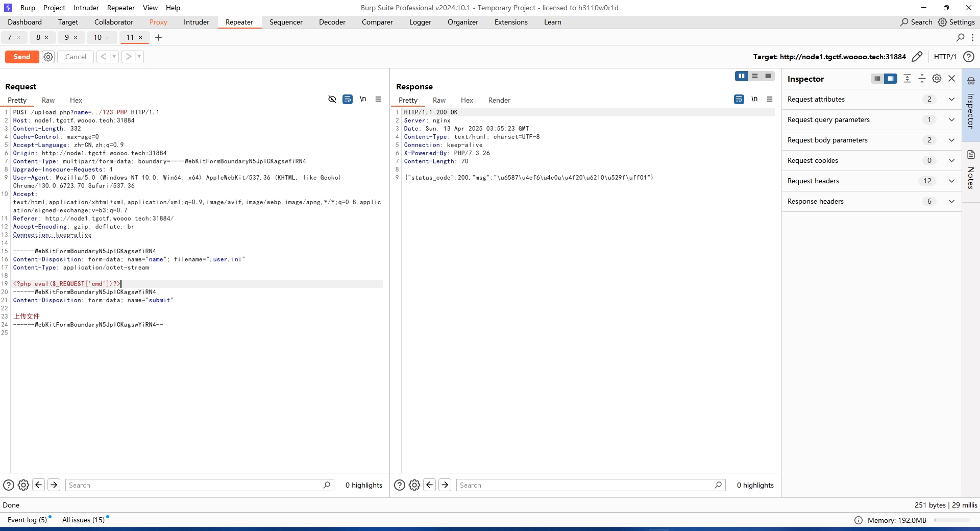This screenshot has width=980, height=531.
Task: Click the Inspector side panel icon
Action: 971,81
